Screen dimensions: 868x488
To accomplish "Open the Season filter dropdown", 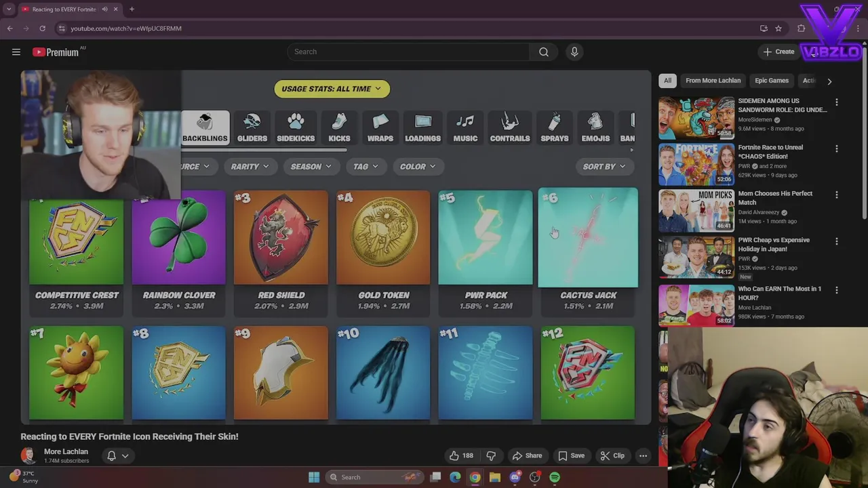I will tap(311, 167).
